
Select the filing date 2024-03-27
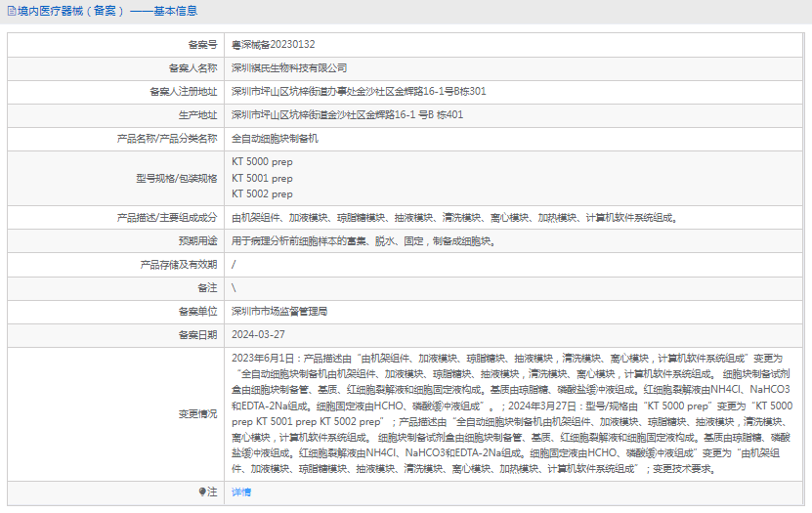(258, 334)
